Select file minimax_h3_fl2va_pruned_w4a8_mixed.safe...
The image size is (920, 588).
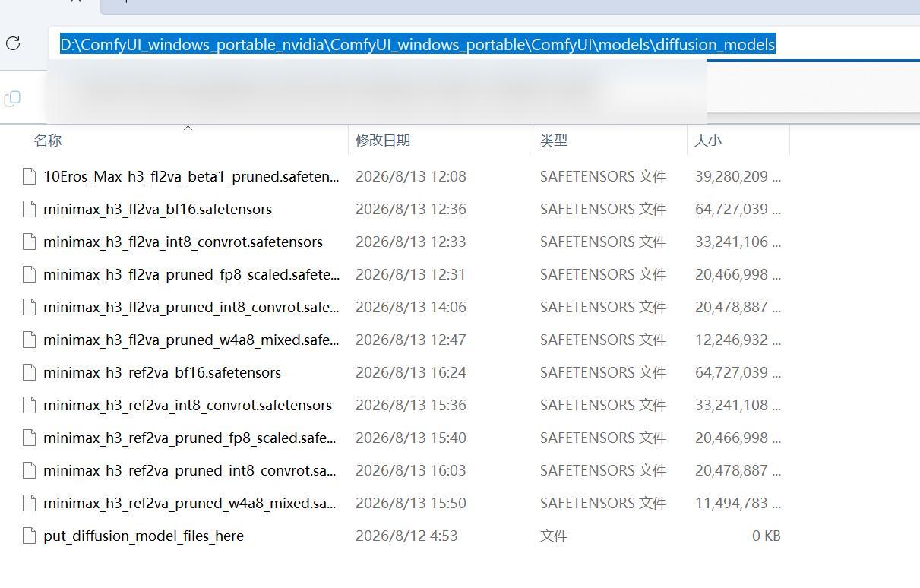pyautogui.click(x=191, y=340)
